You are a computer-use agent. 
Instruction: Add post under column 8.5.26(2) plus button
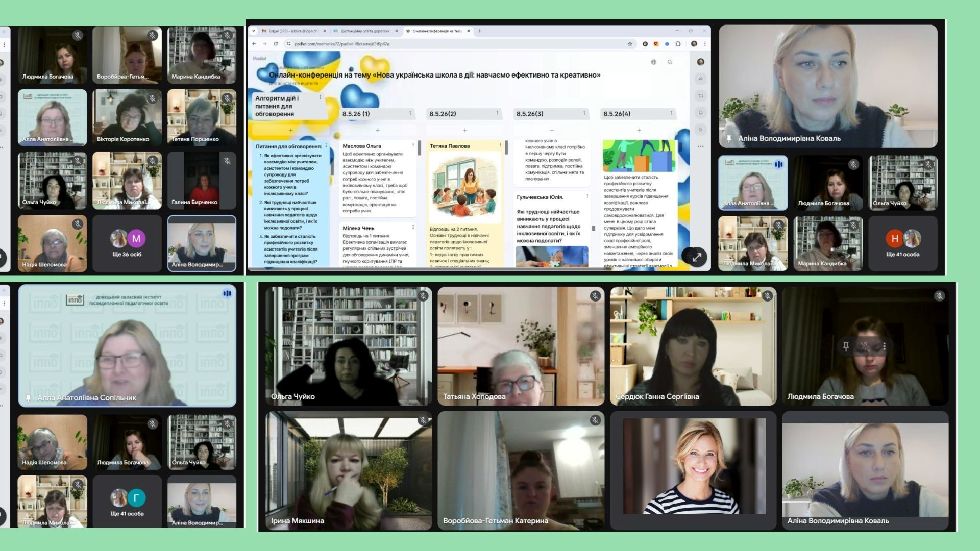[x=464, y=131]
